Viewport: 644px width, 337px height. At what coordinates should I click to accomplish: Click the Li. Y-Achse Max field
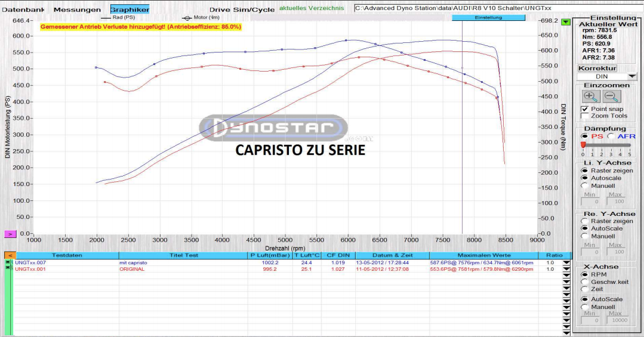(x=615, y=201)
